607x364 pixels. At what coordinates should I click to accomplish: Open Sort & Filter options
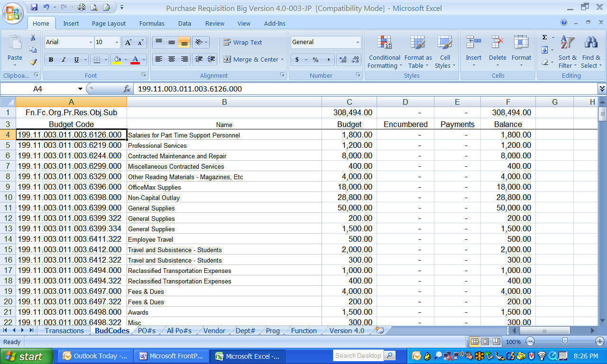point(567,52)
